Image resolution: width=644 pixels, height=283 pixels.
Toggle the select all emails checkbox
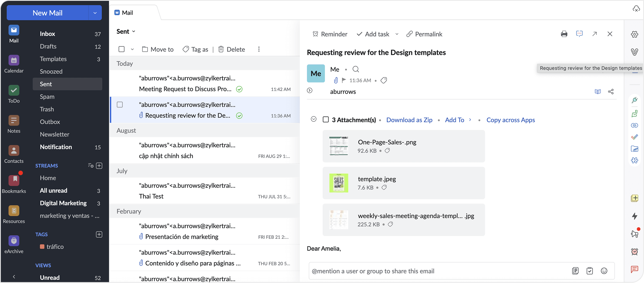(x=122, y=49)
